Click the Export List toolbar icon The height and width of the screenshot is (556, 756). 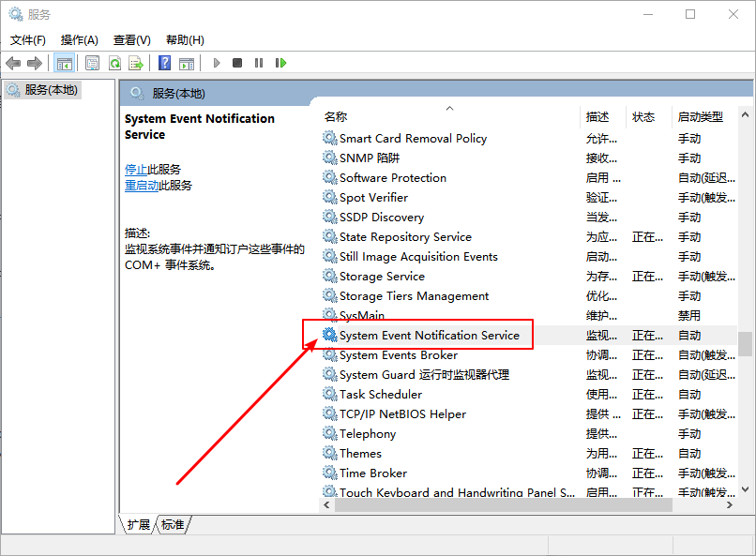[x=136, y=63]
